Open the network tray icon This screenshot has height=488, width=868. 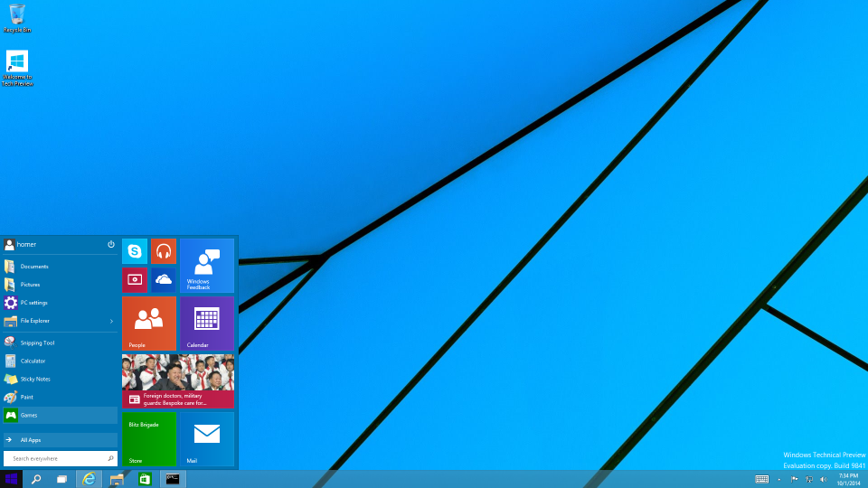click(808, 480)
